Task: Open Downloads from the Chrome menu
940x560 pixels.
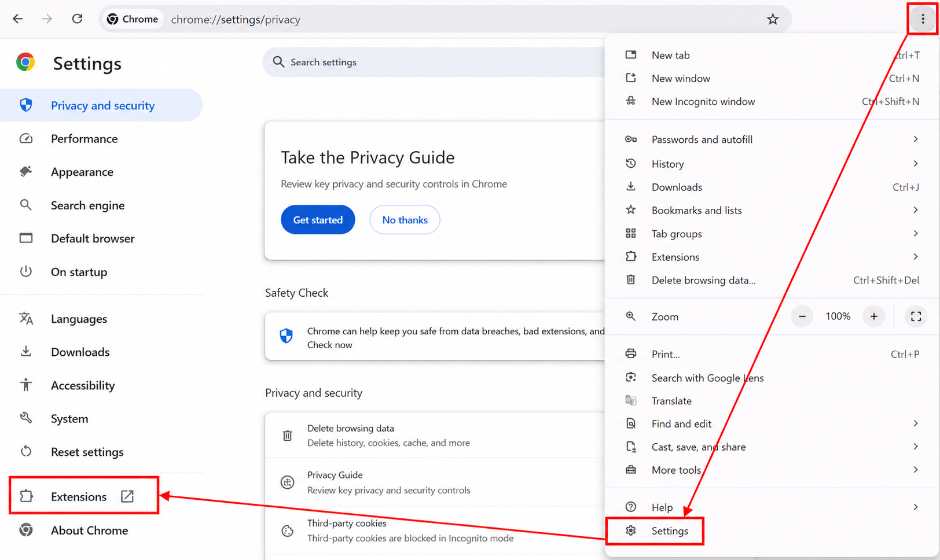Action: coord(772,187)
